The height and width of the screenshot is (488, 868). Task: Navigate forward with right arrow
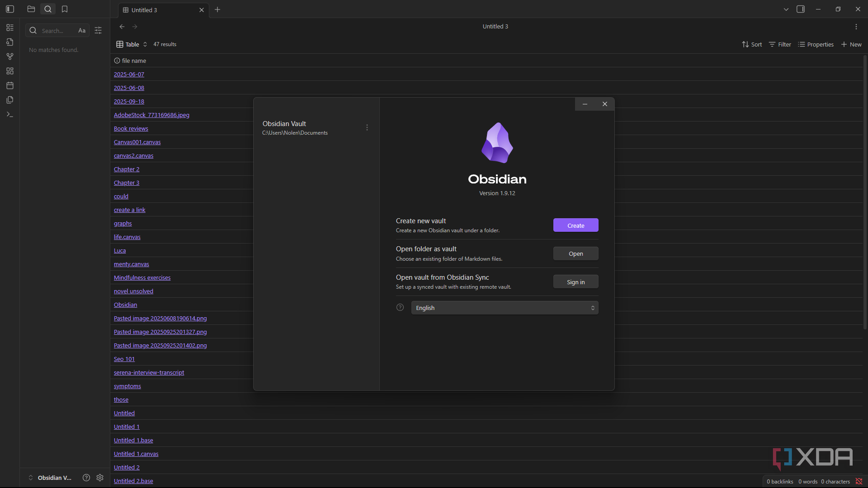click(x=135, y=27)
